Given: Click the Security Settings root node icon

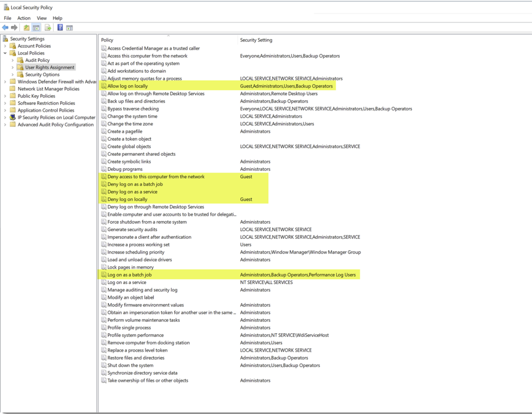Looking at the screenshot, I should point(5,39).
